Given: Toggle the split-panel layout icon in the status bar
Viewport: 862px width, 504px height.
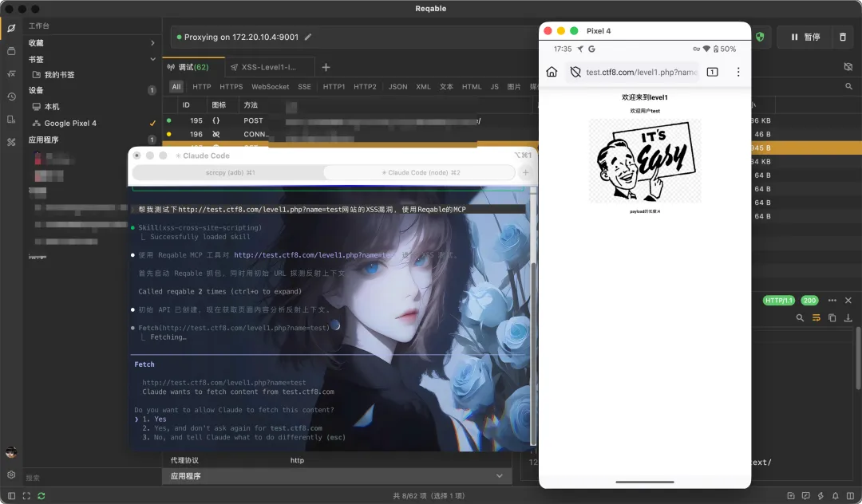Looking at the screenshot, I should tap(851, 496).
